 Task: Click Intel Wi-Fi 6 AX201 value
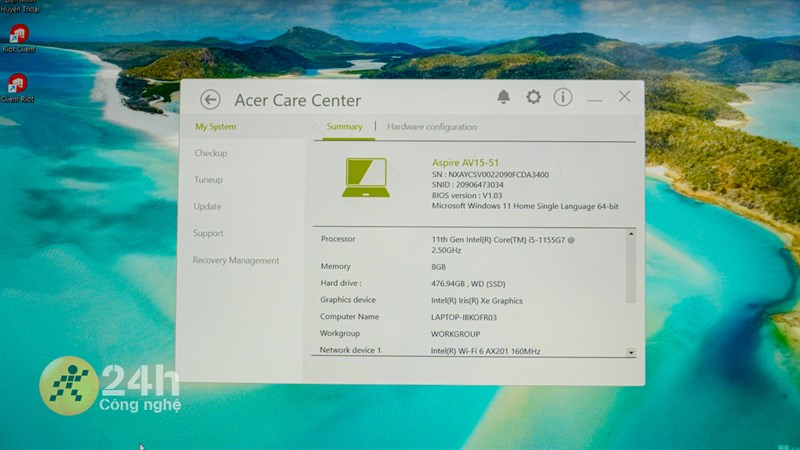coord(485,351)
